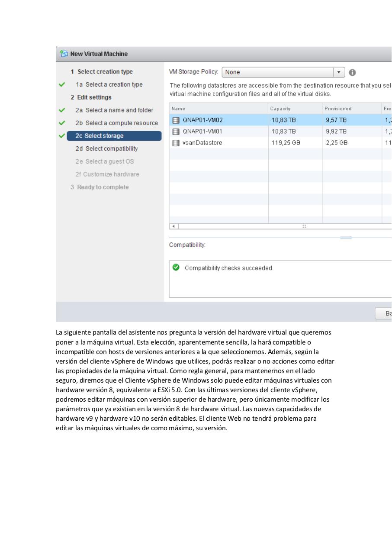Viewport: 392px width, 554px height.
Task: Open the VM Storage Policy dropdown
Action: click(x=339, y=72)
